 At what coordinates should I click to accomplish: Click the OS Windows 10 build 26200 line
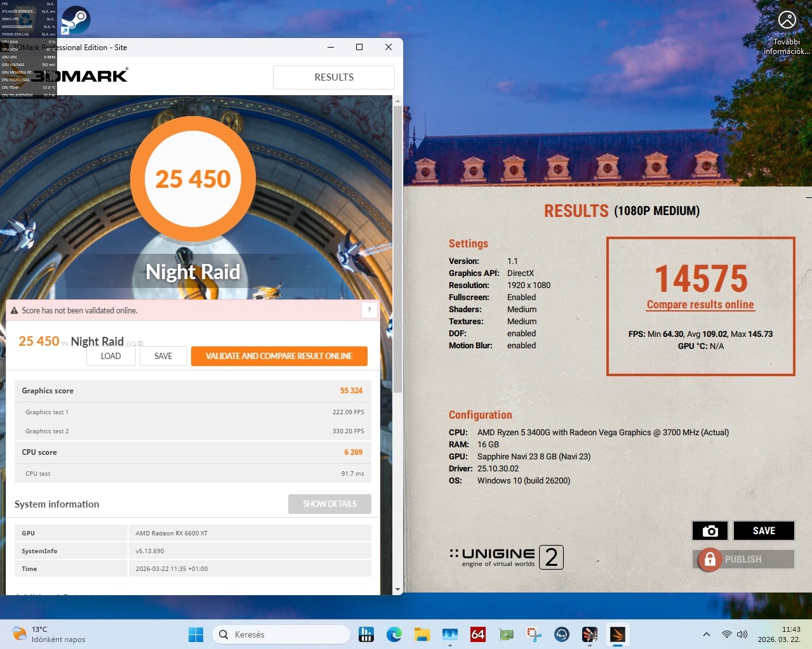509,481
